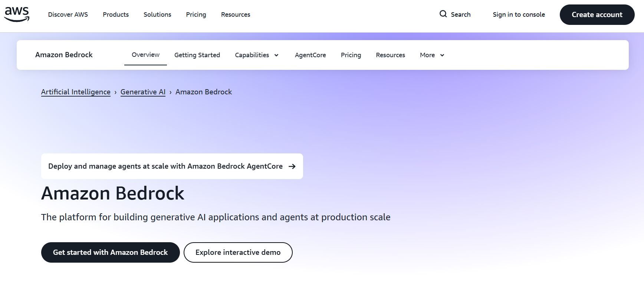Viewport: 644px width, 305px height.
Task: Open the Products menu
Action: coord(116,14)
